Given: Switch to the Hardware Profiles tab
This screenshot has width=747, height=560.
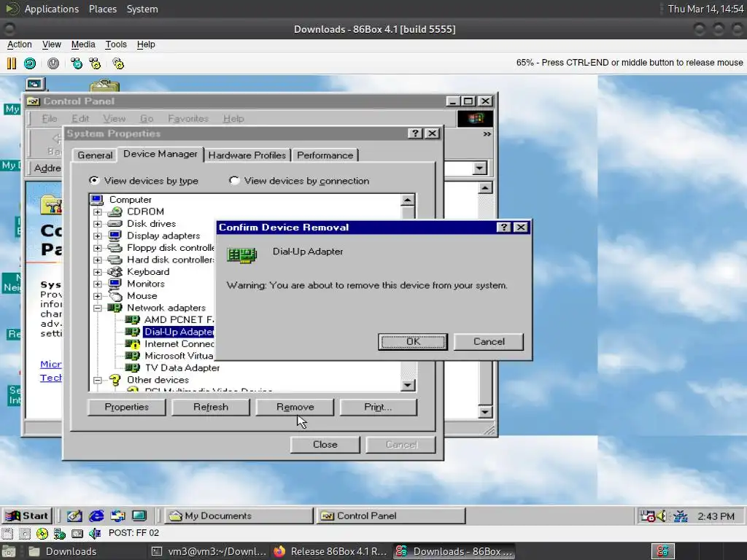Looking at the screenshot, I should [247, 155].
